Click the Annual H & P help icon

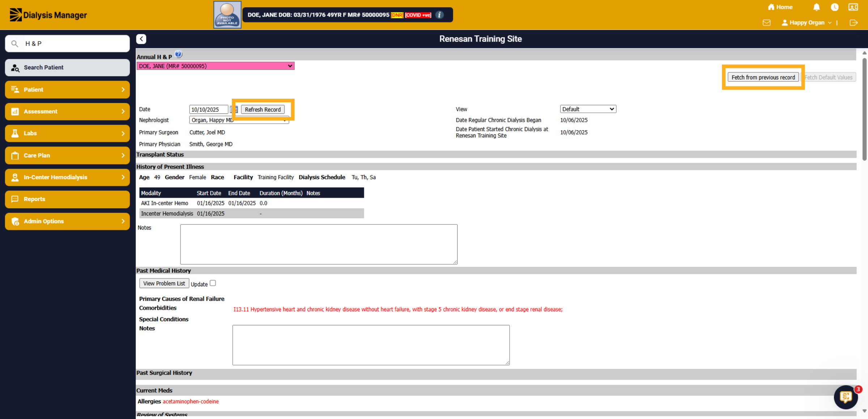(x=179, y=55)
